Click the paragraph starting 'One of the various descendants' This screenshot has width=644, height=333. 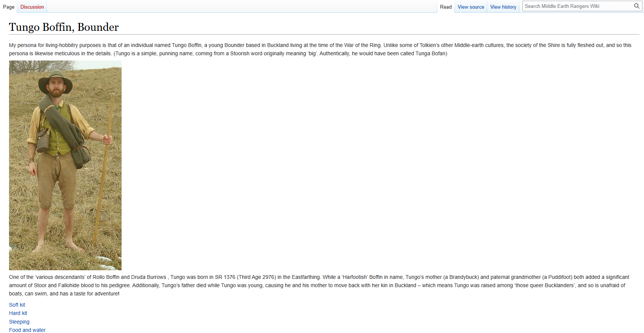tap(319, 285)
